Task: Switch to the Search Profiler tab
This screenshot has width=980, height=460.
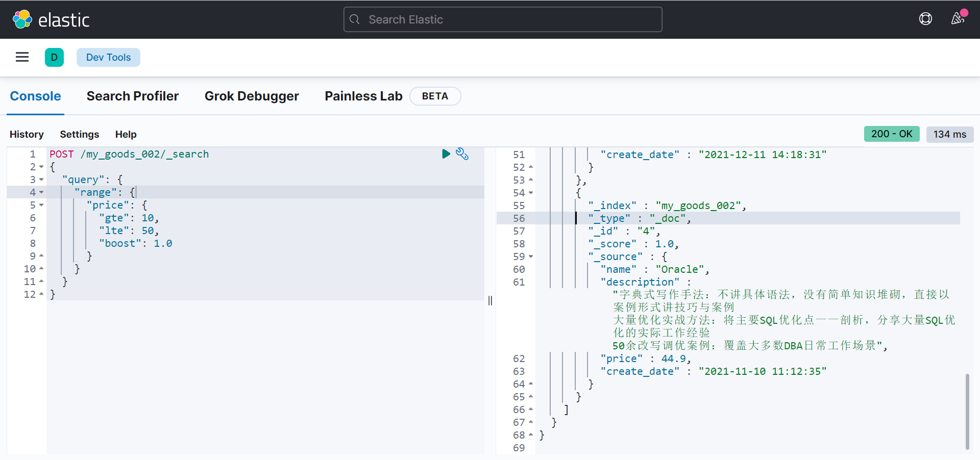Action: click(x=133, y=96)
